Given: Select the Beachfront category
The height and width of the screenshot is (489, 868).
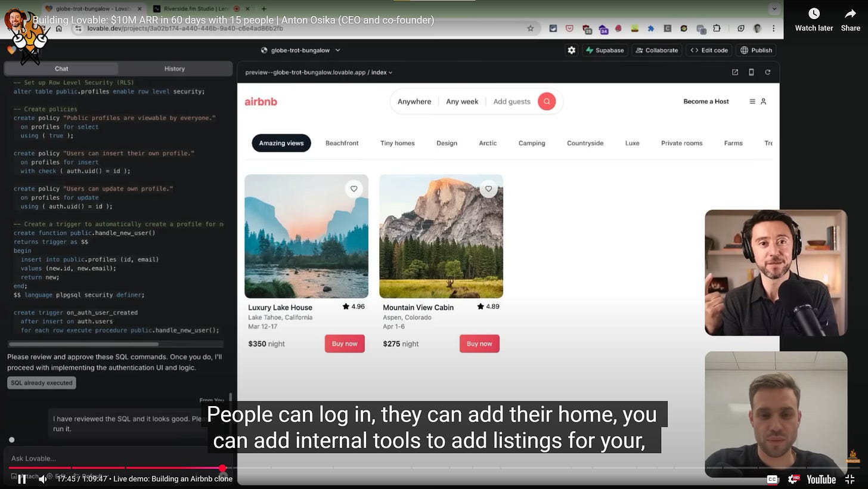Looking at the screenshot, I should [342, 143].
